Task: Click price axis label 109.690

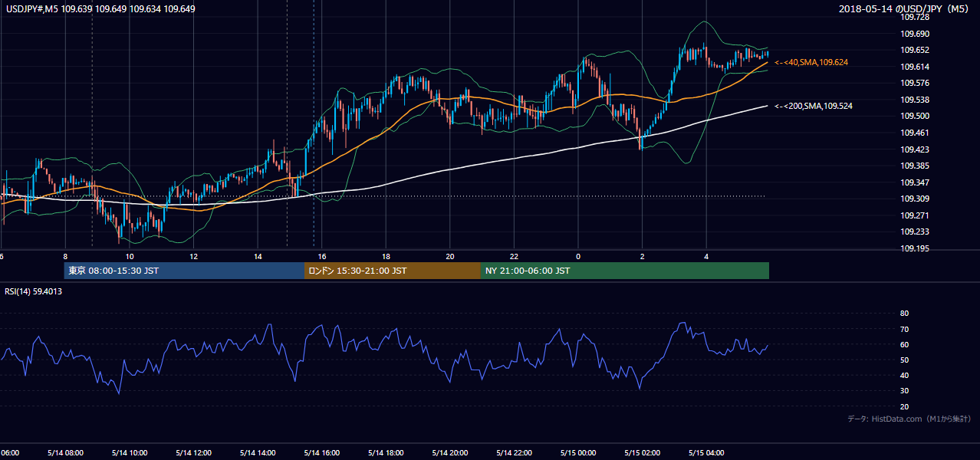Action: click(x=913, y=34)
